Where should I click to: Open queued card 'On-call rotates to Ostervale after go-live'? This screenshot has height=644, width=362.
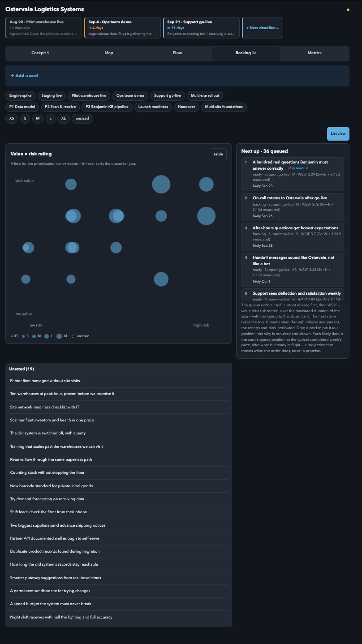click(x=293, y=206)
